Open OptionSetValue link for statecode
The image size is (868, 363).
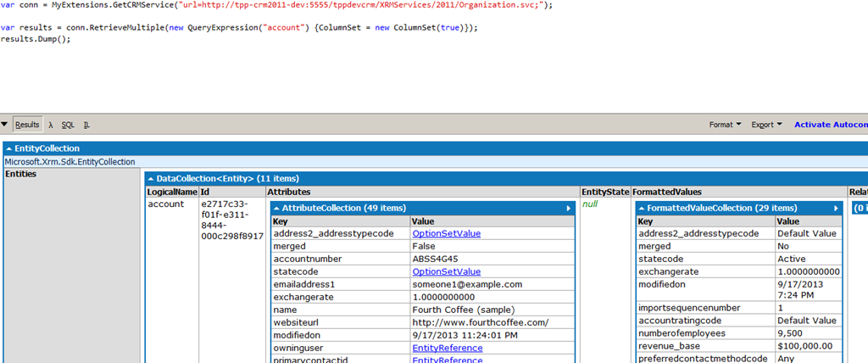446,272
